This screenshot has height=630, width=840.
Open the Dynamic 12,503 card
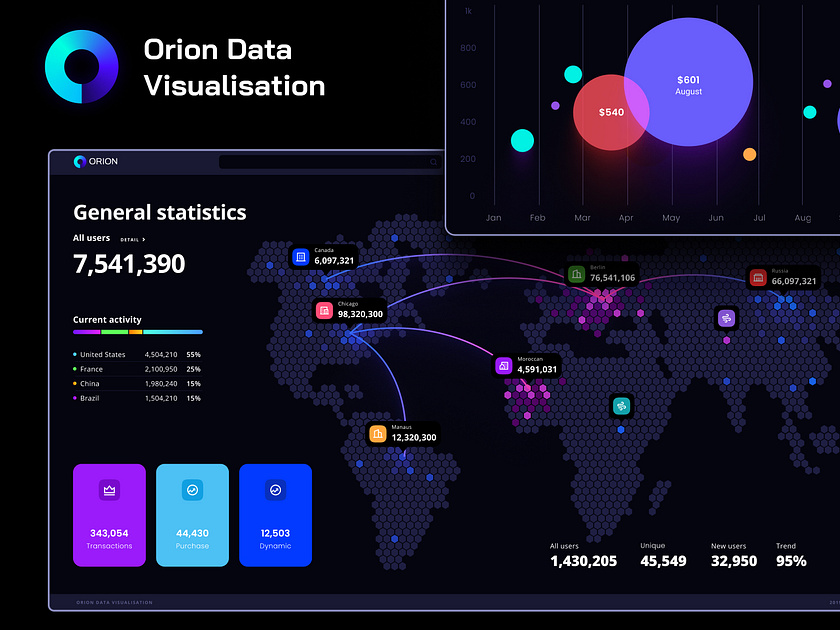(x=275, y=515)
